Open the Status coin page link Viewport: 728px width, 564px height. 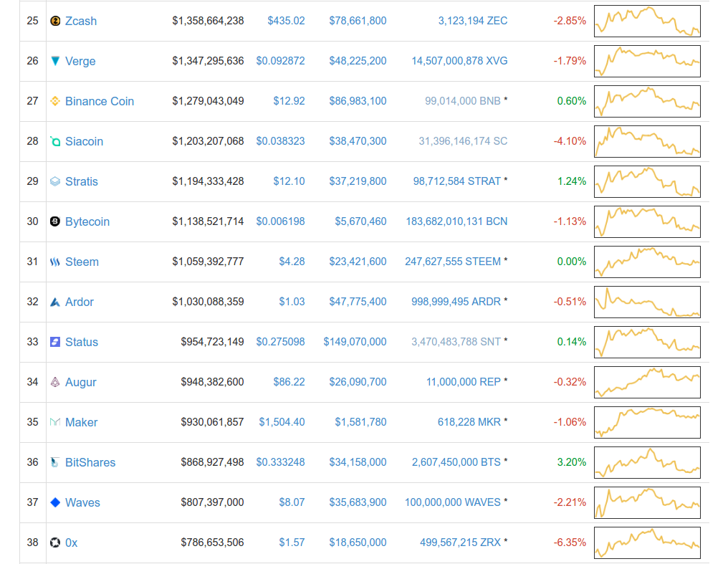tap(82, 342)
